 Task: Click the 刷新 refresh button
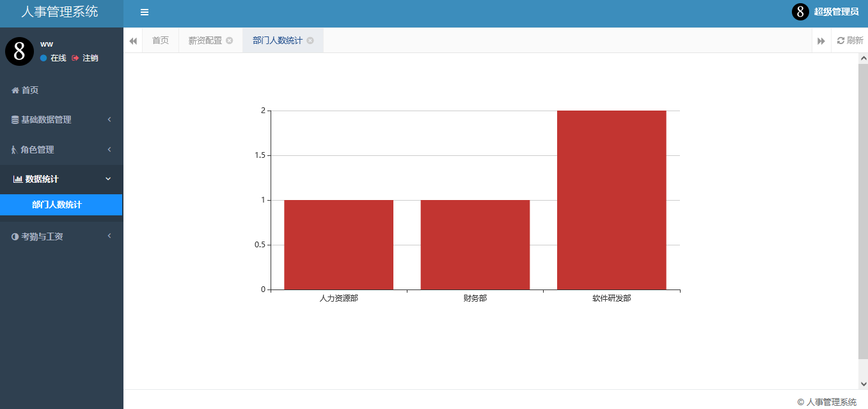849,40
